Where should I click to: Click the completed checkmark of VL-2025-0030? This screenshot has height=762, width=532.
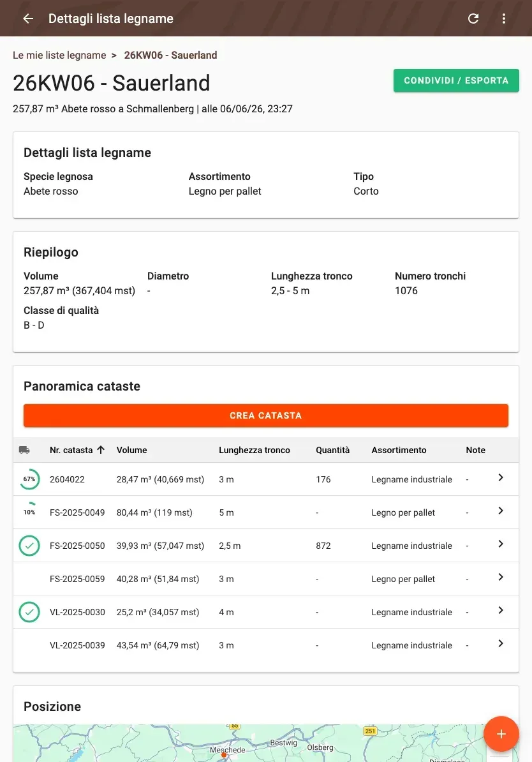pyautogui.click(x=29, y=612)
